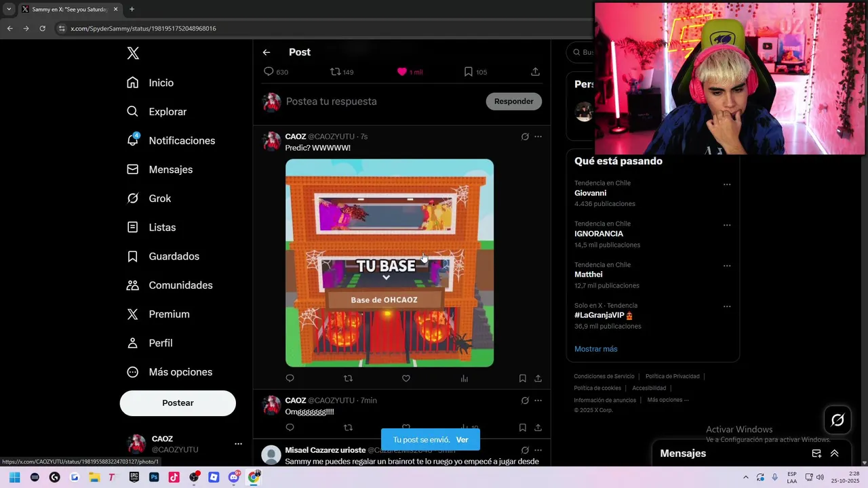Compose new message in Mensajes drawer
This screenshot has height=488, width=868.
[816, 453]
